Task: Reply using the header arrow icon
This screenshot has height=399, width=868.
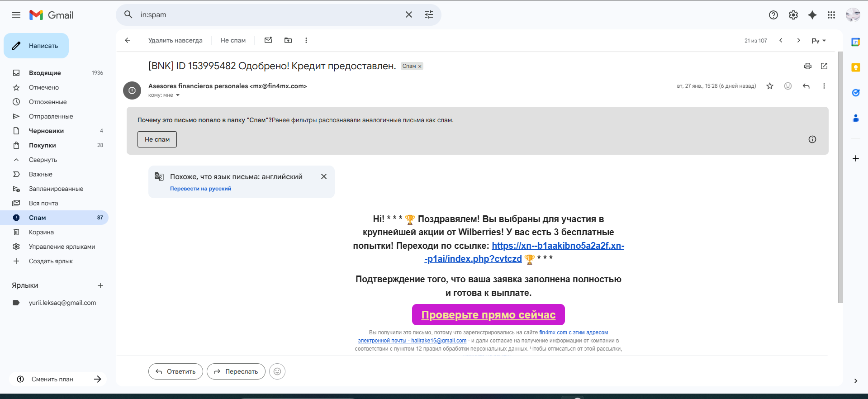Action: [x=806, y=86]
